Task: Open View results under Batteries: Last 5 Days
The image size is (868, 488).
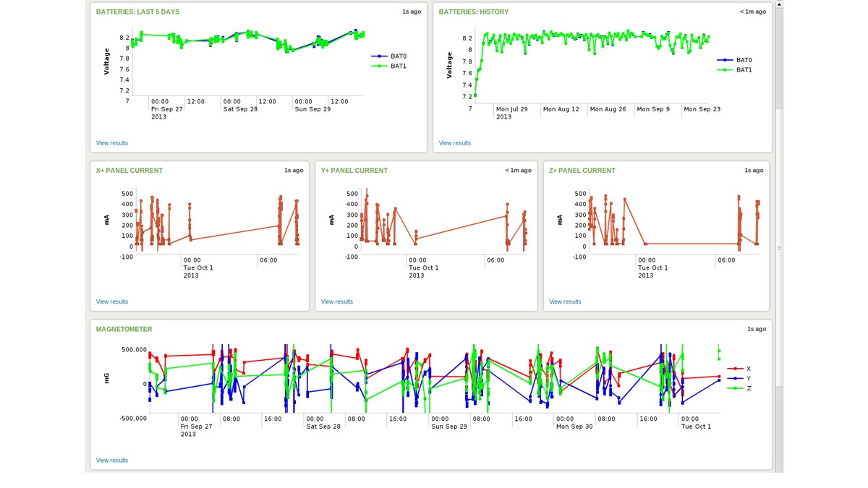Action: 112,143
